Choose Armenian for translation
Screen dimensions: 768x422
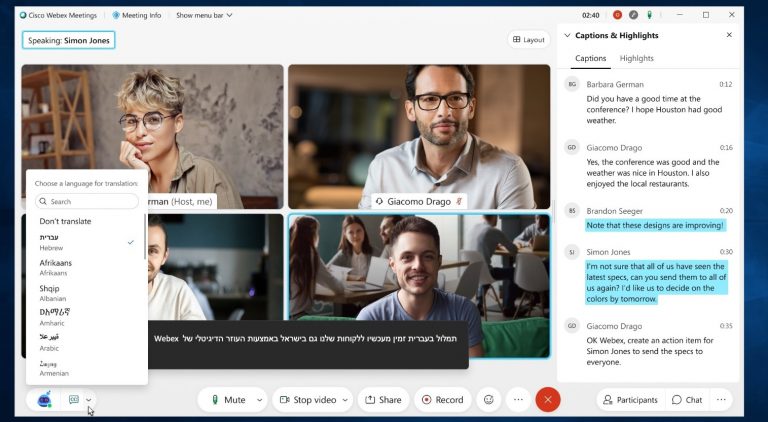(x=86, y=368)
